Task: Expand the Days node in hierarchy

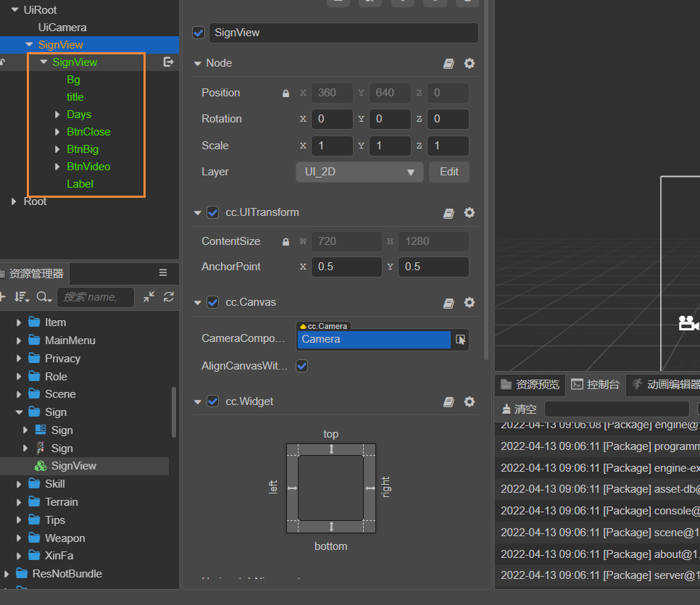Action: pyautogui.click(x=57, y=114)
